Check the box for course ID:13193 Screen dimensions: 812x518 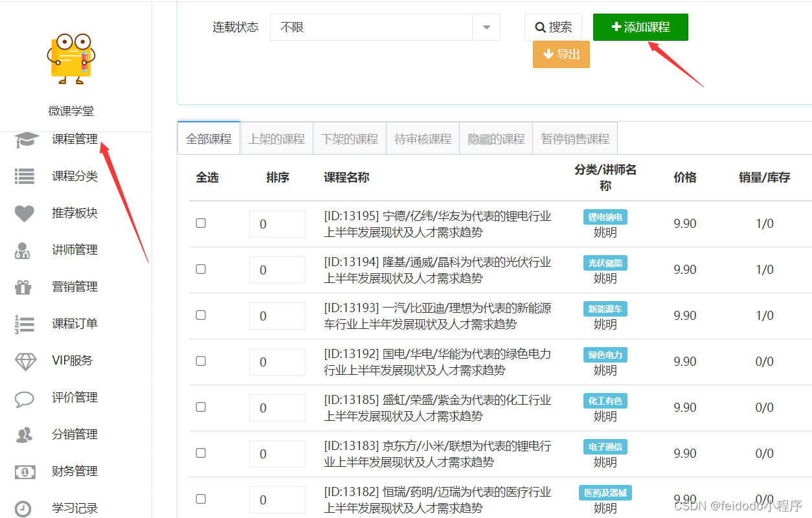(x=201, y=315)
